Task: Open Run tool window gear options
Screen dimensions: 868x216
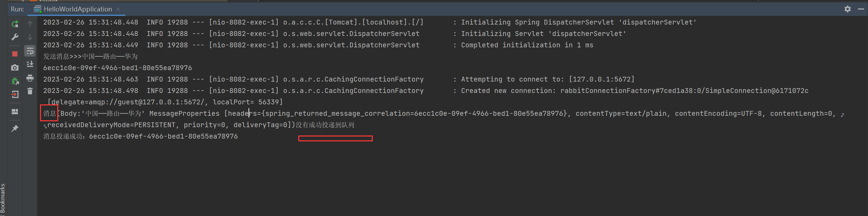Action: (847, 9)
